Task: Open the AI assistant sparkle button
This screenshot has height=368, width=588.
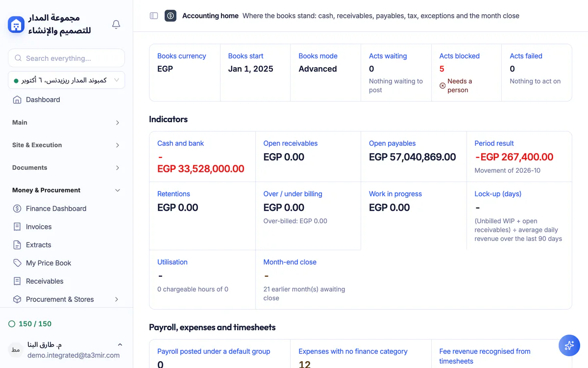Action: pyautogui.click(x=569, y=345)
